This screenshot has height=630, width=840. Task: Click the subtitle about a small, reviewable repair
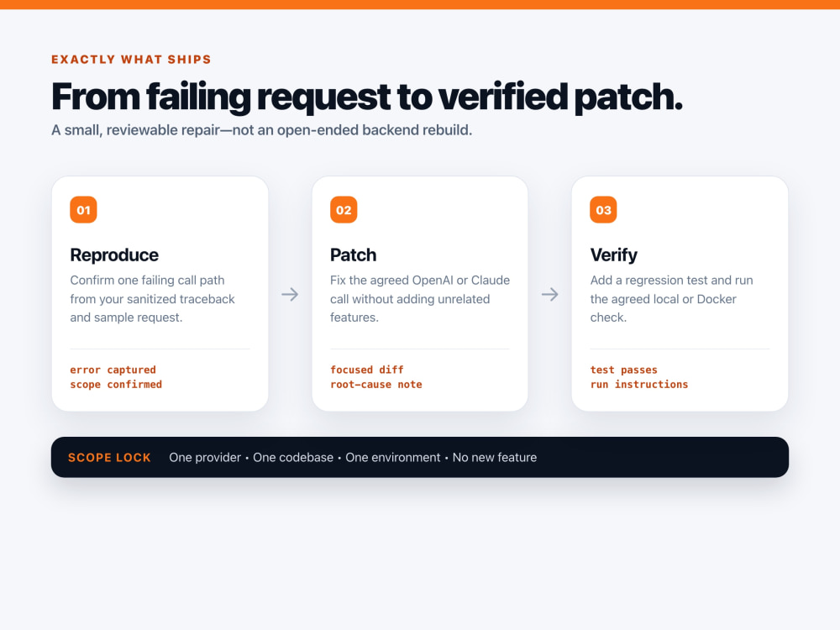click(x=261, y=130)
